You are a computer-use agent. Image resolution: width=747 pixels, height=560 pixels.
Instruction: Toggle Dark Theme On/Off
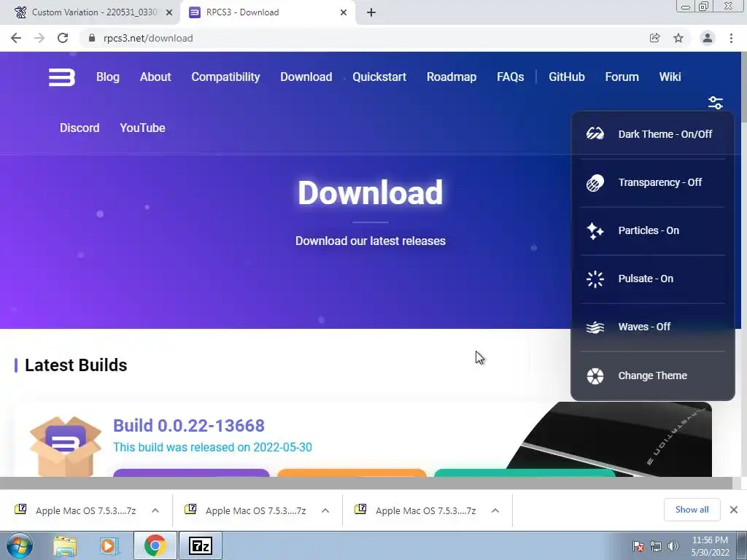(653, 134)
